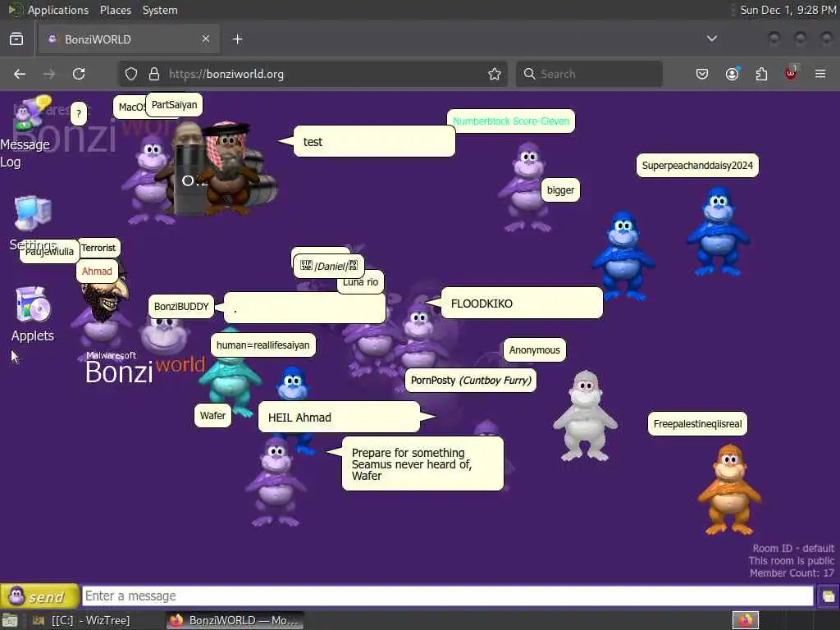Expand the list all tabs chevron
This screenshot has width=840, height=630.
[x=712, y=39]
